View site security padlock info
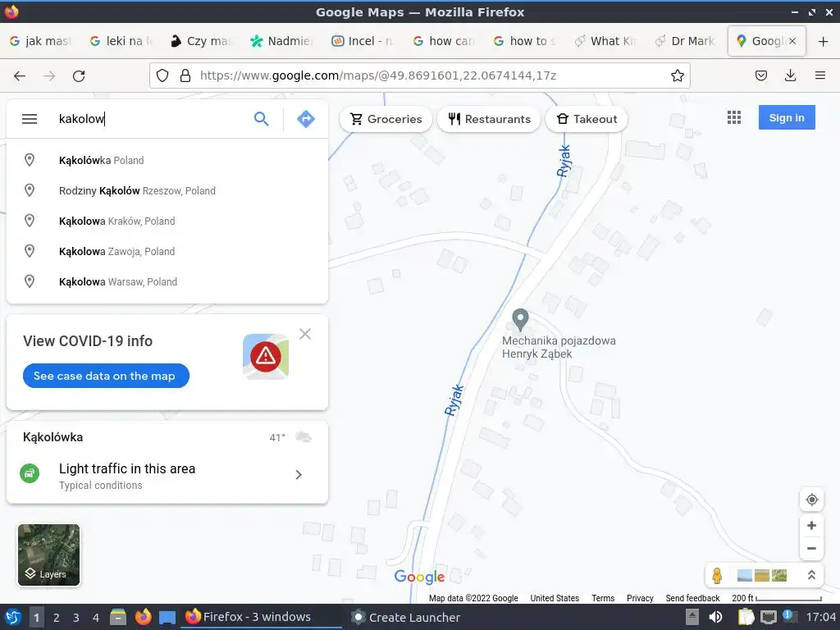Viewport: 840px width, 630px height. coord(185,75)
